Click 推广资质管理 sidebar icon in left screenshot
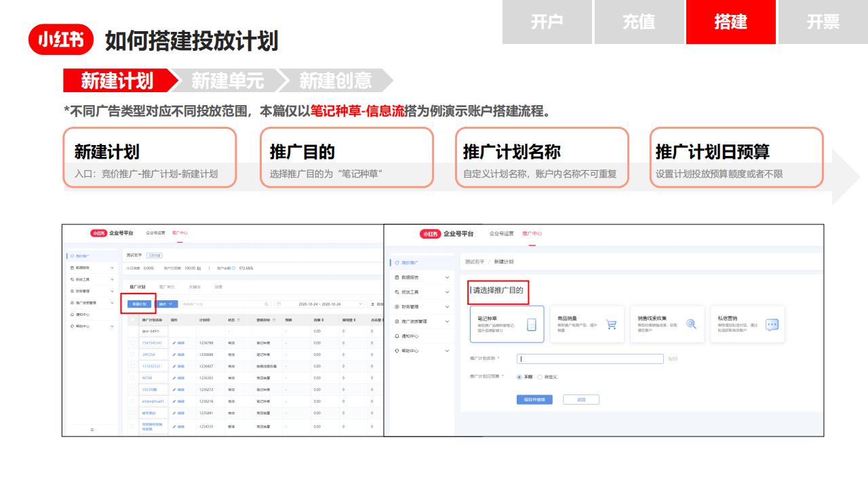 coord(72,303)
